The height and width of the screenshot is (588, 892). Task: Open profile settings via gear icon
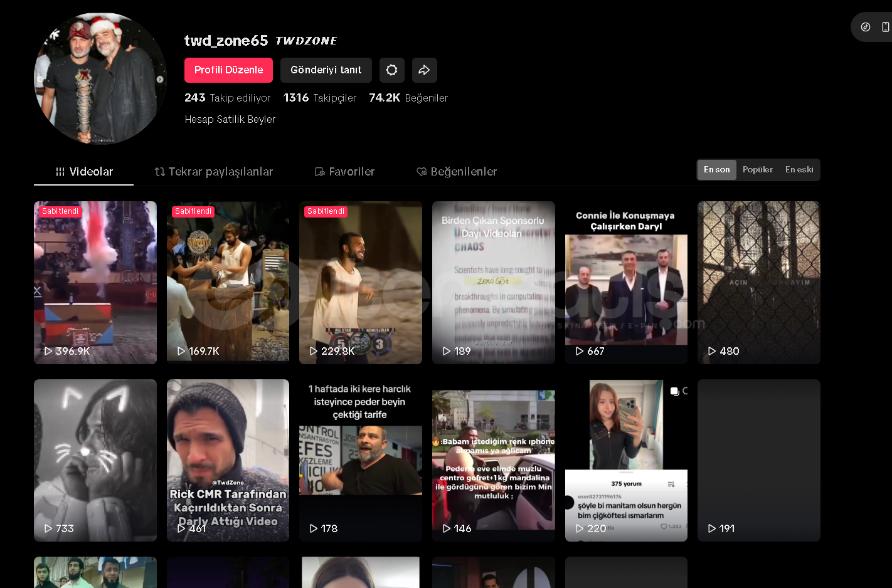coord(391,70)
